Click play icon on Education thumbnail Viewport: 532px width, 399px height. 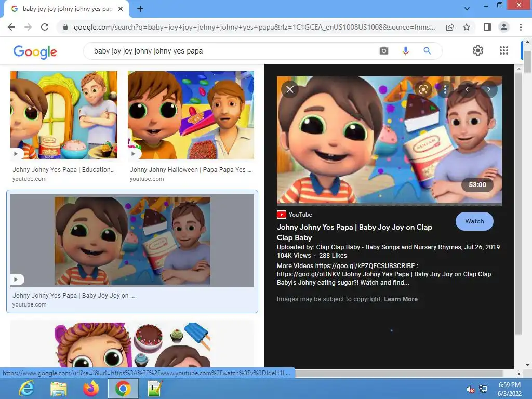pos(16,154)
